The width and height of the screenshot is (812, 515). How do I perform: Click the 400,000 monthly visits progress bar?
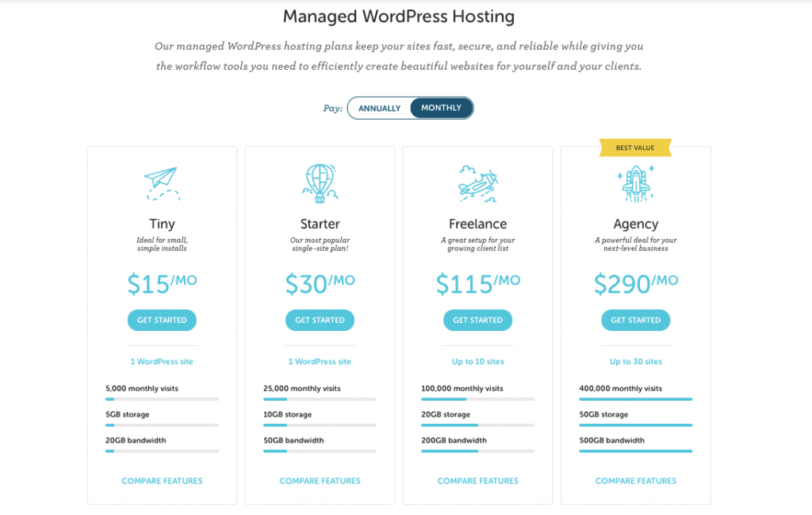pos(636,399)
